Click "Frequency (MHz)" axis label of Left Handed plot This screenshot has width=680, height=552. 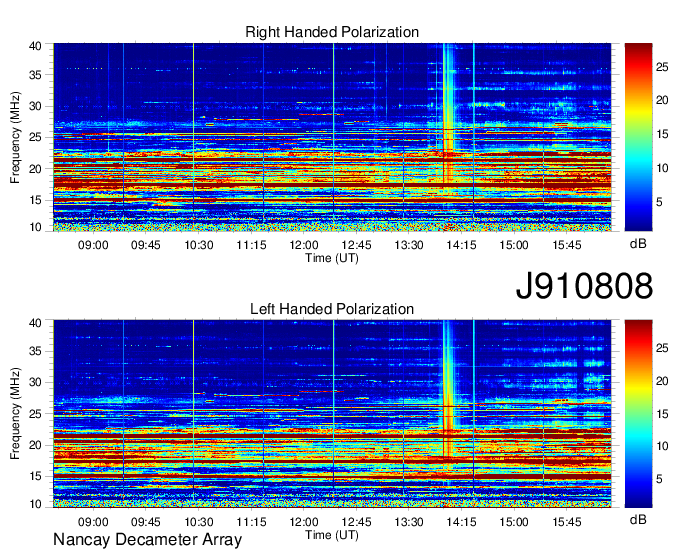15,414
